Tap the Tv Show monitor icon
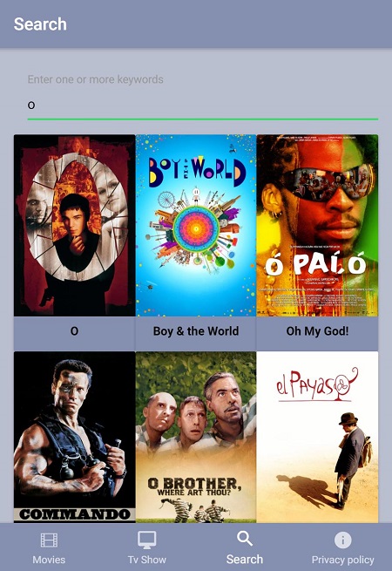Screen dimensions: 392x571 tap(146, 540)
